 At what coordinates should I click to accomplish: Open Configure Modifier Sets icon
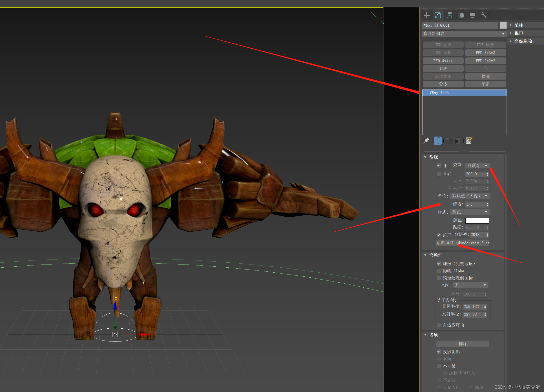coord(469,141)
